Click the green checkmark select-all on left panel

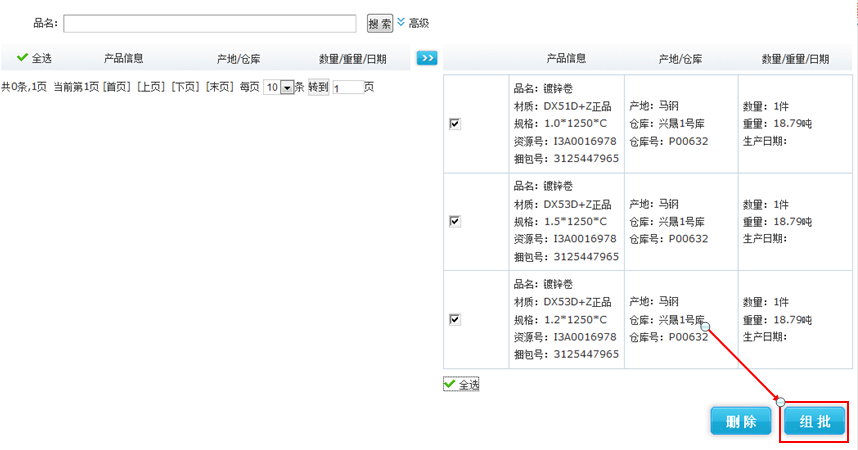point(34,59)
